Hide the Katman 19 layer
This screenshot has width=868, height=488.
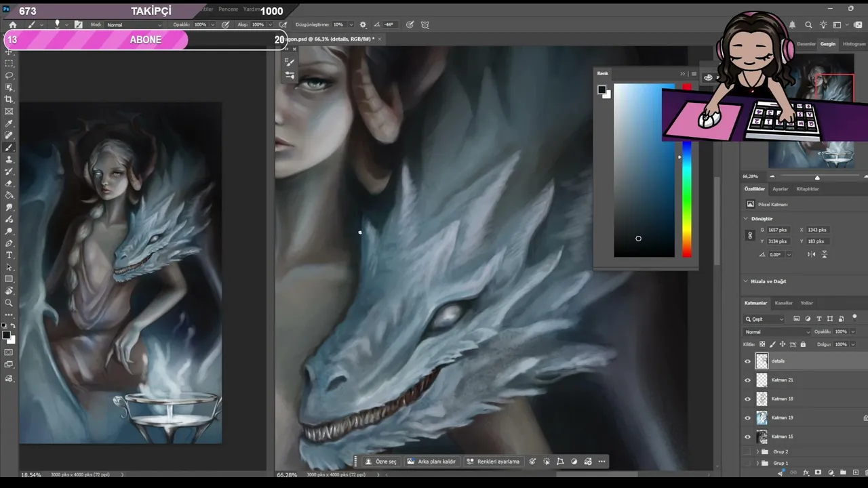coord(748,418)
